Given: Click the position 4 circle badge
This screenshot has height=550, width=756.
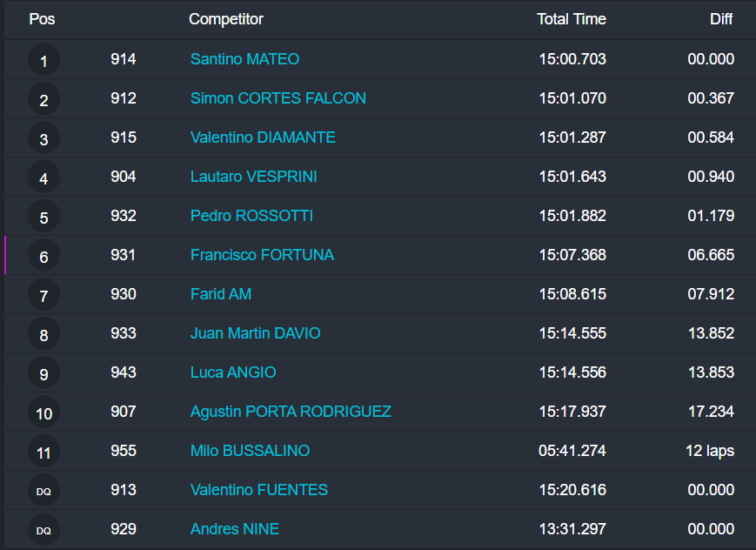Looking at the screenshot, I should click(43, 178).
